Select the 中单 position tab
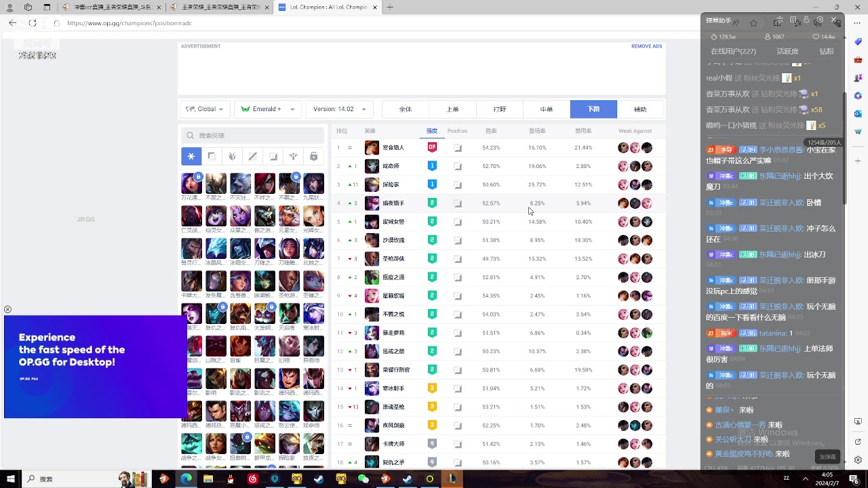Screen dimensions: 868x488 tap(547, 109)
